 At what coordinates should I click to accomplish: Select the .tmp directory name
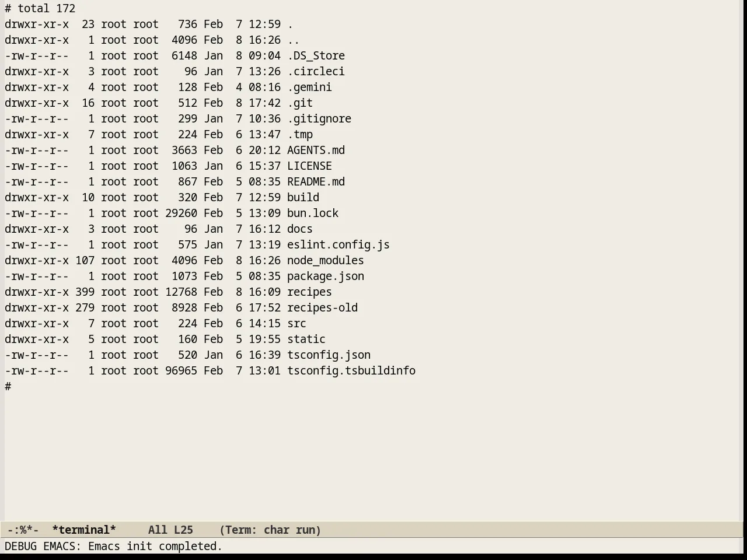point(300,135)
